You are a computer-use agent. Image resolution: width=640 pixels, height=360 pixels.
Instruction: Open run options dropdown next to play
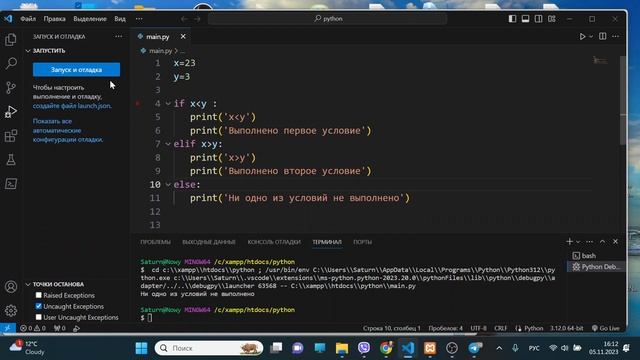click(591, 37)
